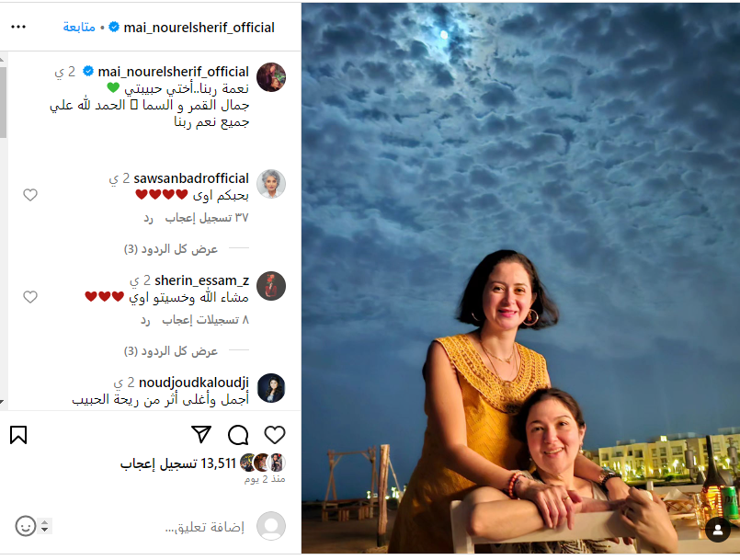Screen dimensions: 740x560
Task: Click the small stepper arrows beside the emoji icon
Action: tap(45, 526)
